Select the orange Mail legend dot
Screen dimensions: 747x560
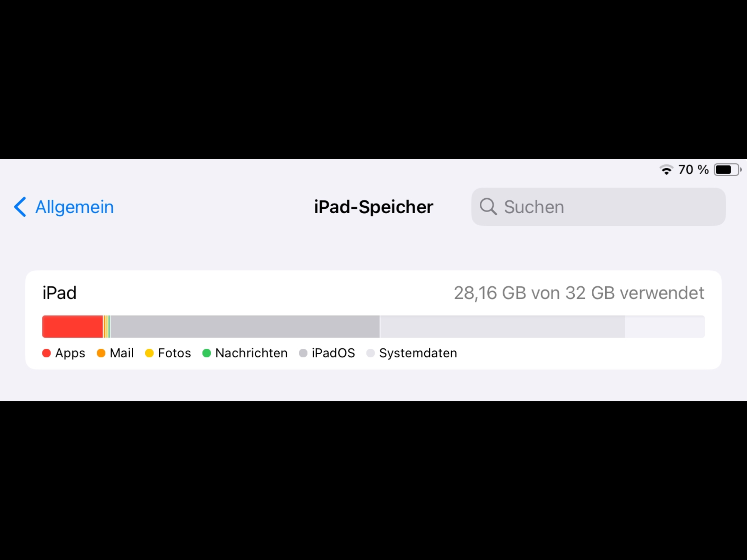[x=101, y=353]
